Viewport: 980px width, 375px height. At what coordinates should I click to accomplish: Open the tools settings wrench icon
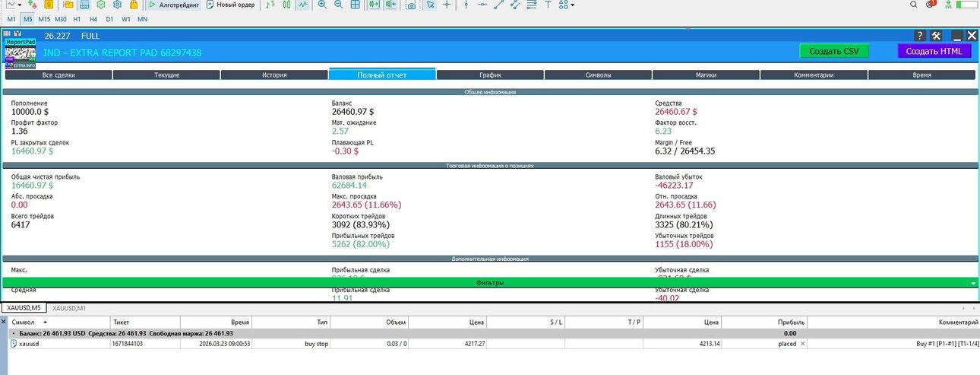936,35
